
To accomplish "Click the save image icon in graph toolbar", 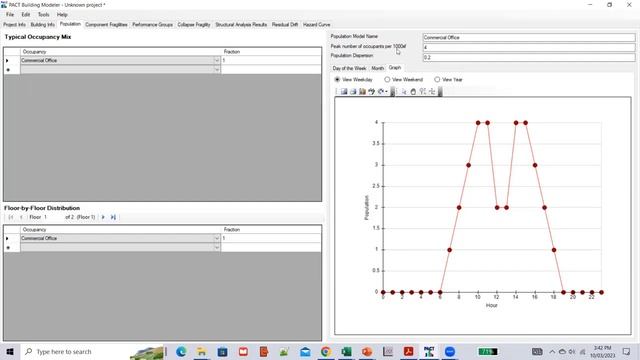I will click(344, 91).
